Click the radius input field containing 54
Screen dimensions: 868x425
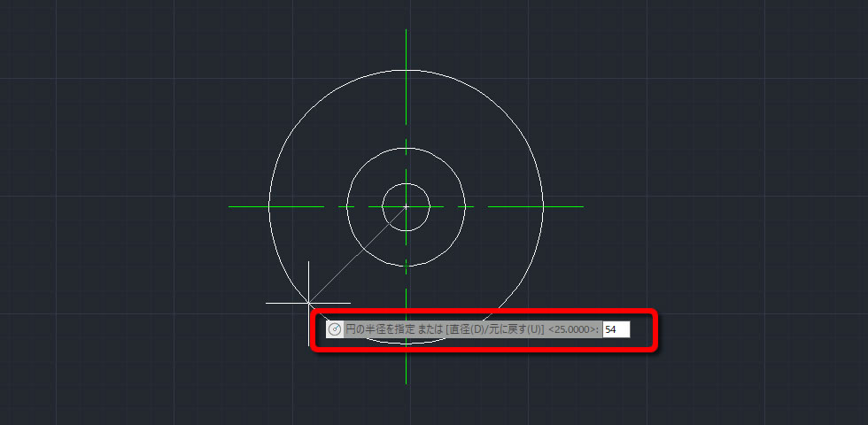[x=616, y=329]
